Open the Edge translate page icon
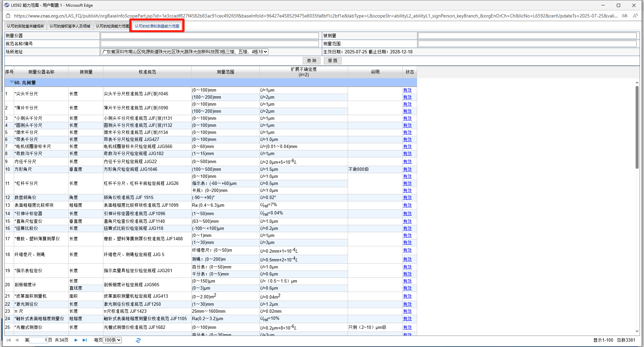This screenshot has width=644, height=347. (624, 16)
